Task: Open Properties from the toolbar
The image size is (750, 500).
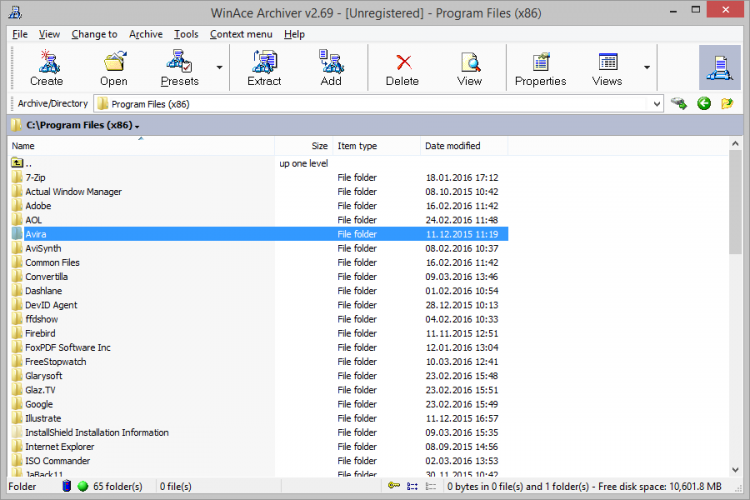Action: [x=540, y=67]
